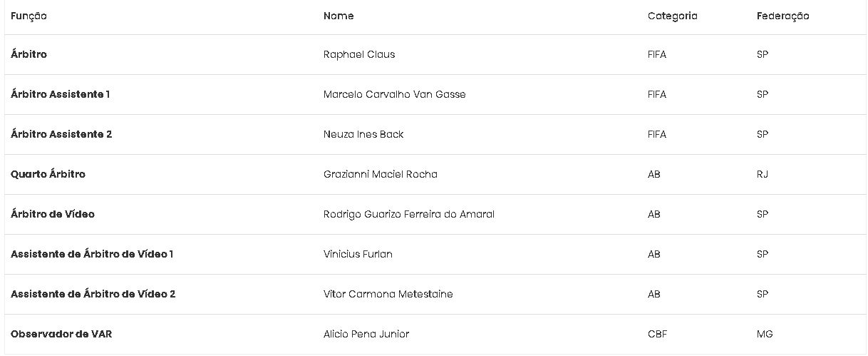Click the name Vinicius Furlan

coord(358,254)
